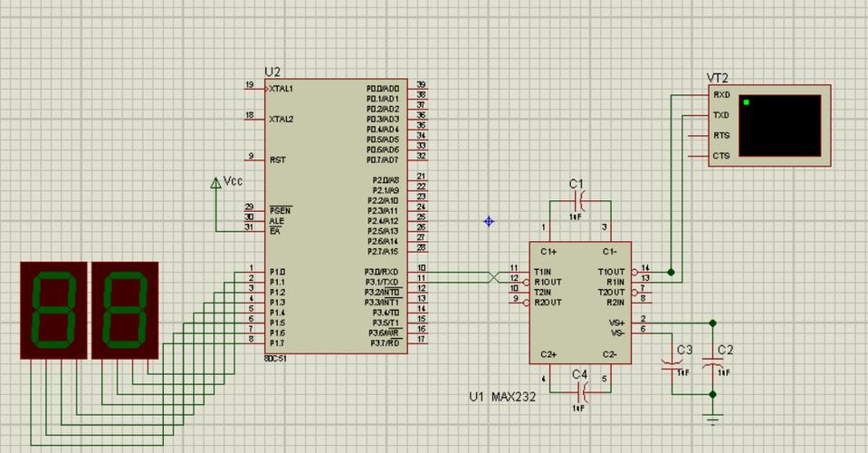868x453 pixels.
Task: Click the ALE pin label
Action: pos(277,221)
